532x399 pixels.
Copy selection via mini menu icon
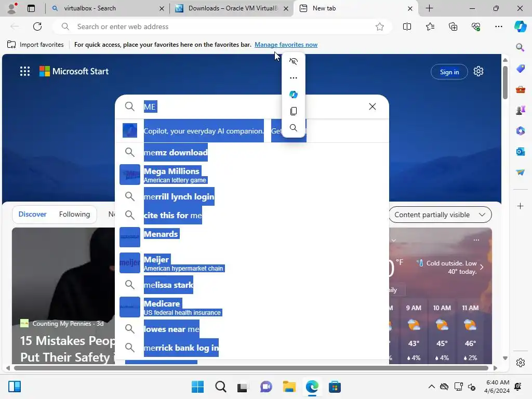[294, 111]
